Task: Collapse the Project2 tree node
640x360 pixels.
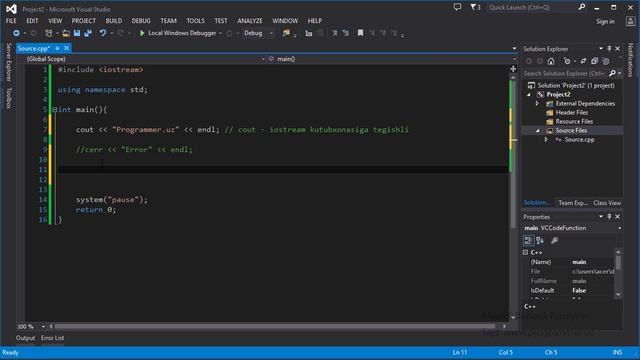Action: (x=529, y=95)
